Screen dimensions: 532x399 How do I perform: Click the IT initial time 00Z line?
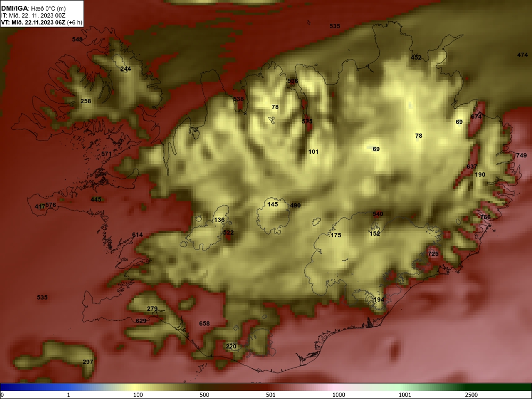[33, 15]
